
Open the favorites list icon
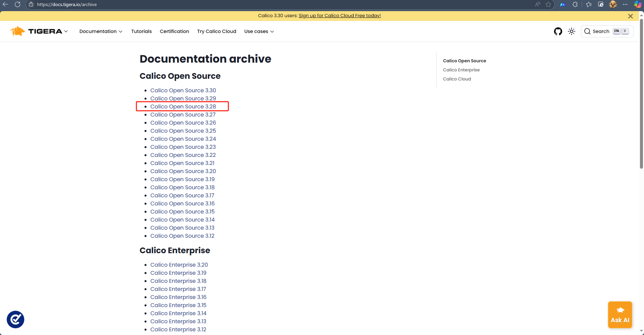point(589,4)
